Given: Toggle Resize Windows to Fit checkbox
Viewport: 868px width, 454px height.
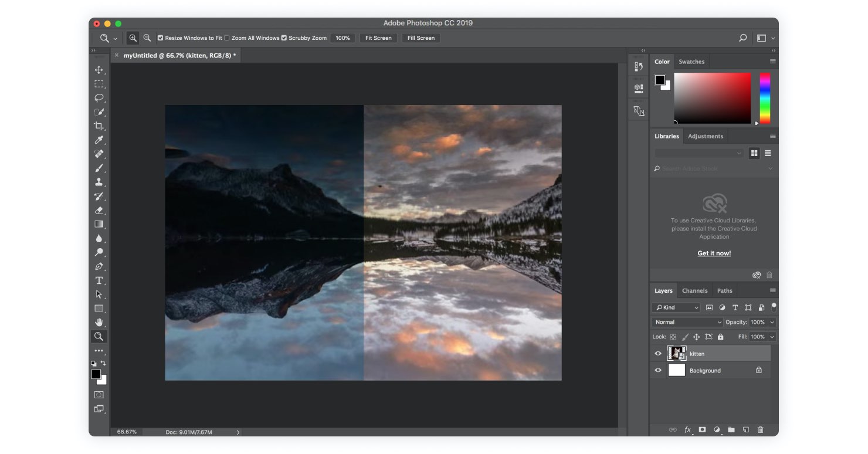Looking at the screenshot, I should [x=160, y=38].
